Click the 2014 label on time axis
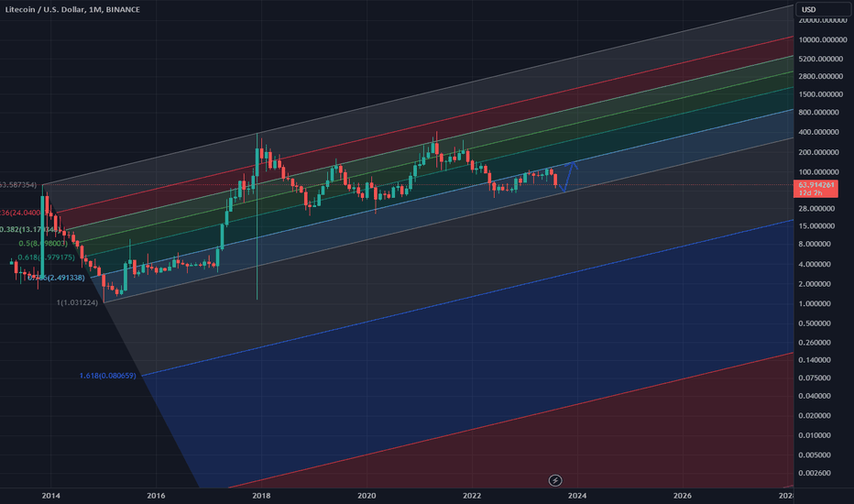The height and width of the screenshot is (504, 854). tap(51, 495)
